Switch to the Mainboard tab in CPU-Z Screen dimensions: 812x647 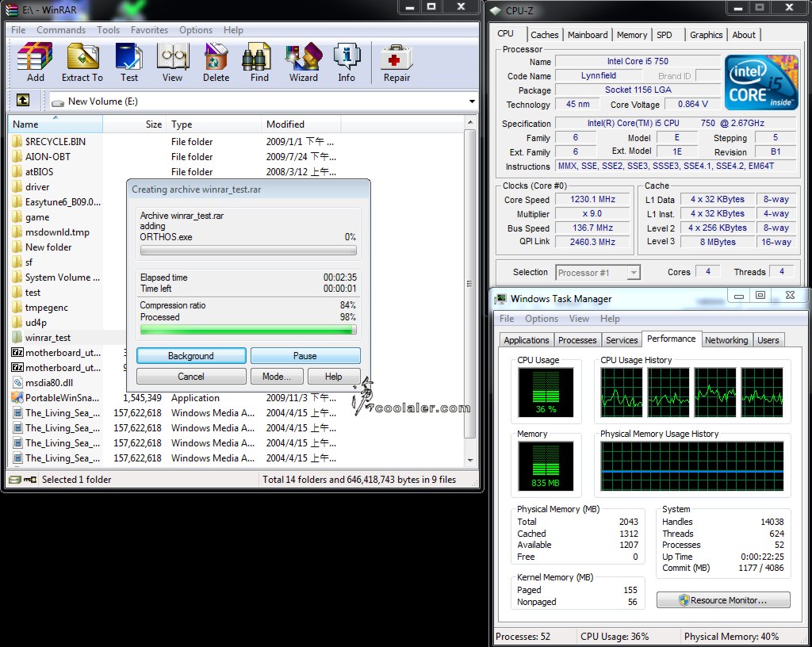[x=588, y=35]
